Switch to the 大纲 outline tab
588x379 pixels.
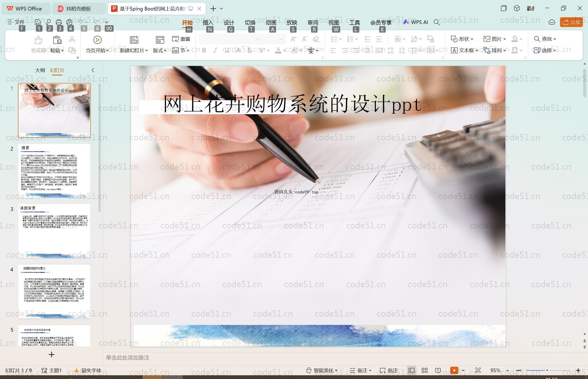coord(40,70)
